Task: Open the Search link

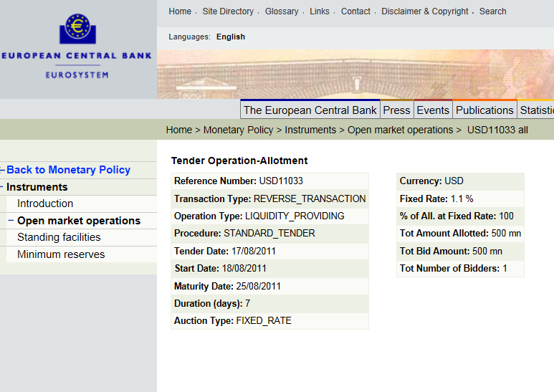Action: point(492,11)
